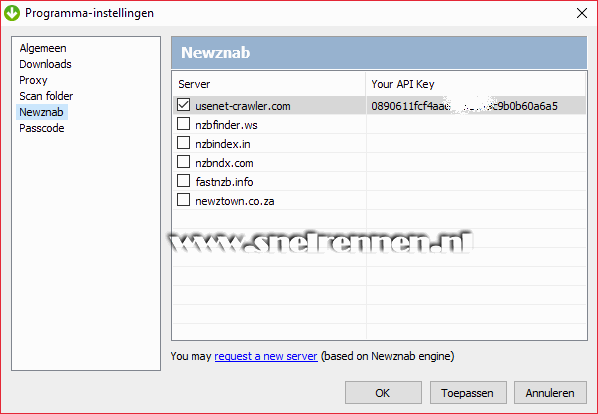The width and height of the screenshot is (598, 414).
Task: Tick the nzbindex.in checkbox
Action: coord(183,143)
